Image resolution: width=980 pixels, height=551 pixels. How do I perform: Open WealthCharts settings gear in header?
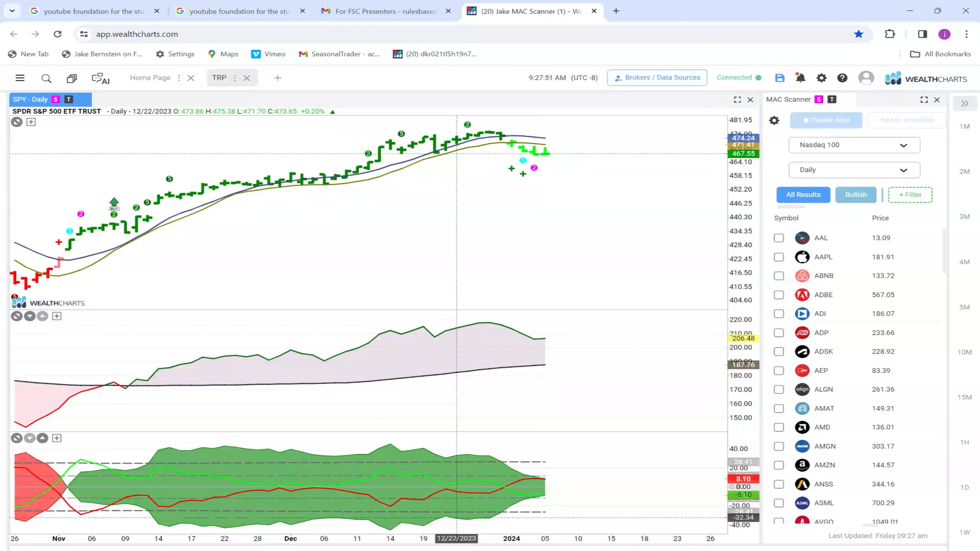tap(821, 78)
